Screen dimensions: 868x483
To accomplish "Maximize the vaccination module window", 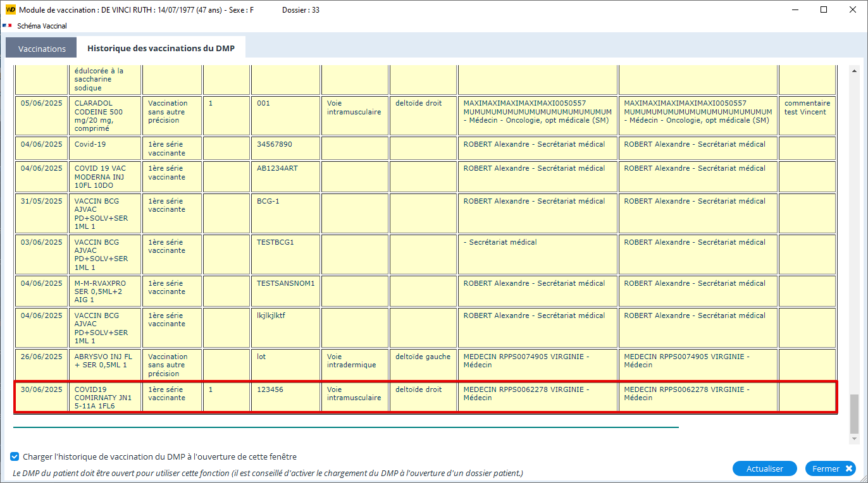I will (823, 10).
